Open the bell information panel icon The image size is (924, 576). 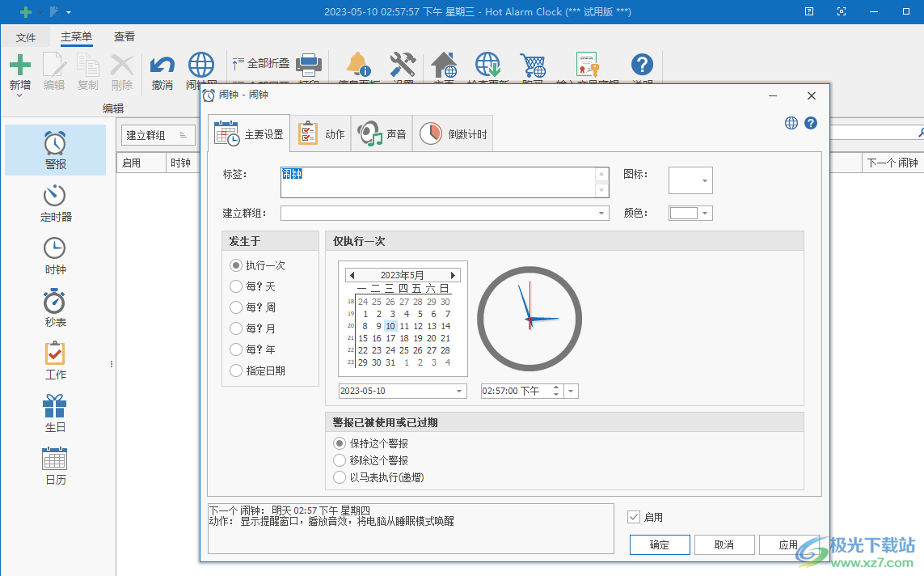(358, 65)
